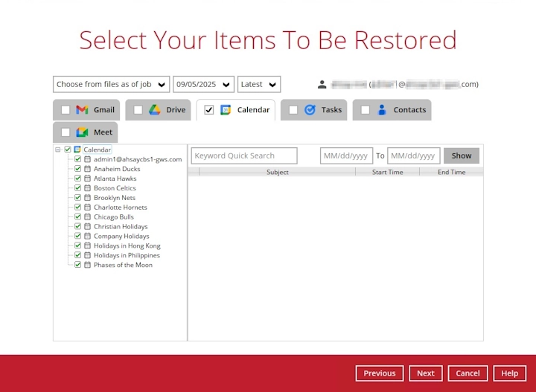The width and height of the screenshot is (536, 392).
Task: Click the Contacts person icon
Action: point(382,110)
